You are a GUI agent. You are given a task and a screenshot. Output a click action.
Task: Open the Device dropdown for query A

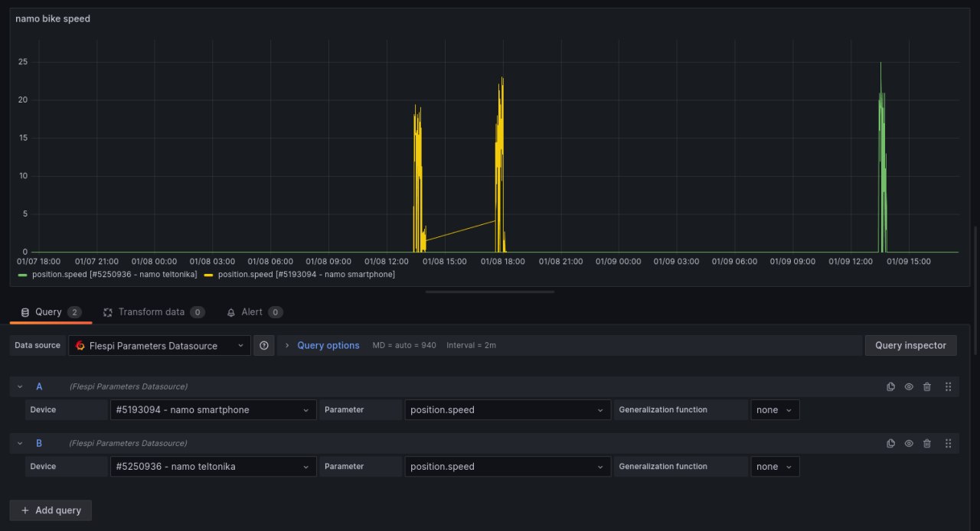click(x=213, y=409)
